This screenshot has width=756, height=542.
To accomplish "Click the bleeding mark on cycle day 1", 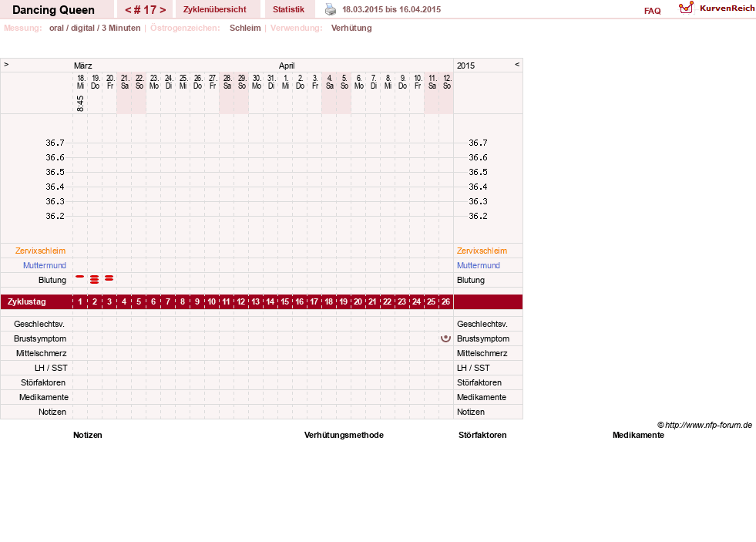I will tap(80, 277).
